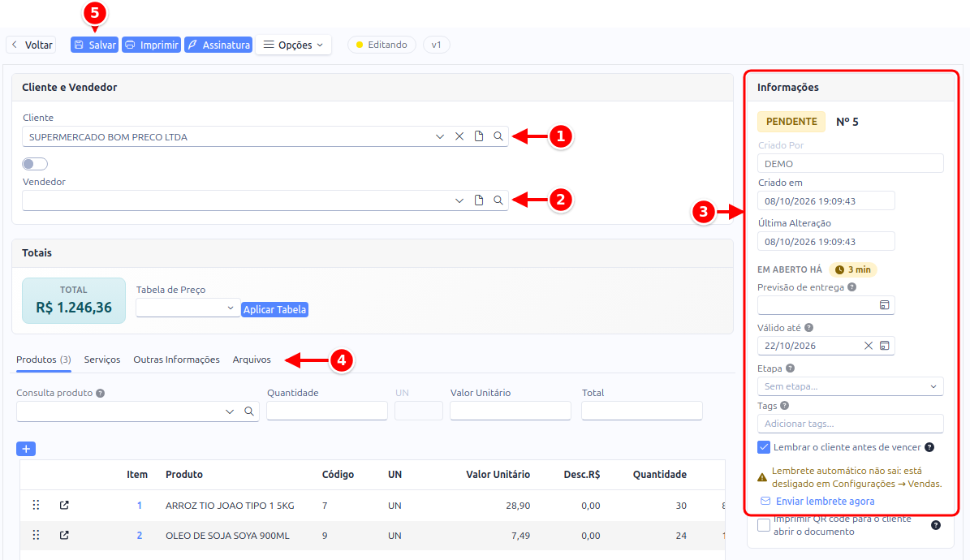Expand the Cliente dropdown list

click(x=440, y=136)
